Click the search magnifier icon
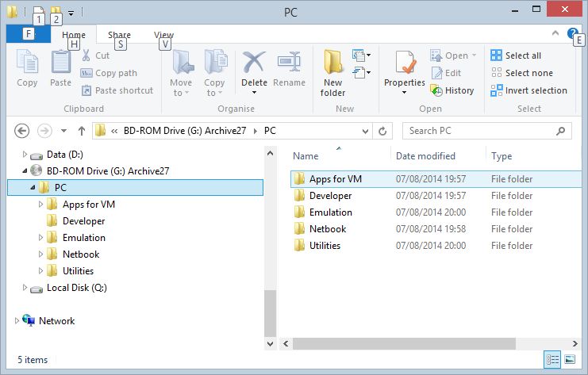The width and height of the screenshot is (588, 375). pos(561,131)
